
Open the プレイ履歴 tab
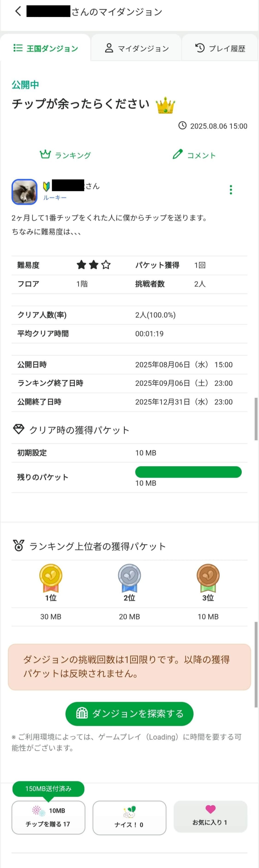(220, 49)
